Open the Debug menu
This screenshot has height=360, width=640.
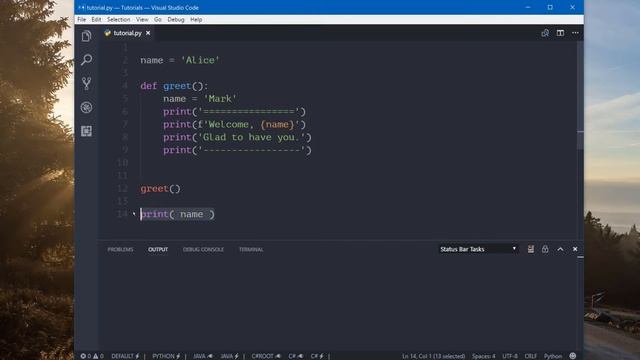(x=176, y=20)
